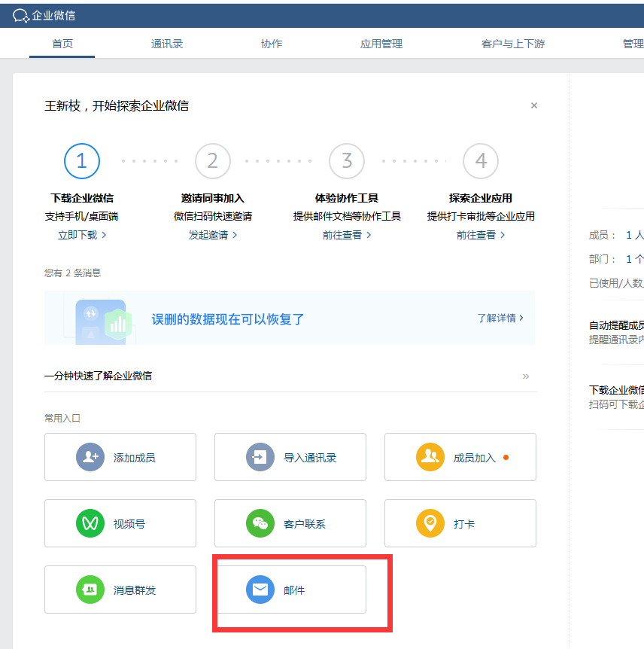Click the 邮件 envelope icon

260,590
